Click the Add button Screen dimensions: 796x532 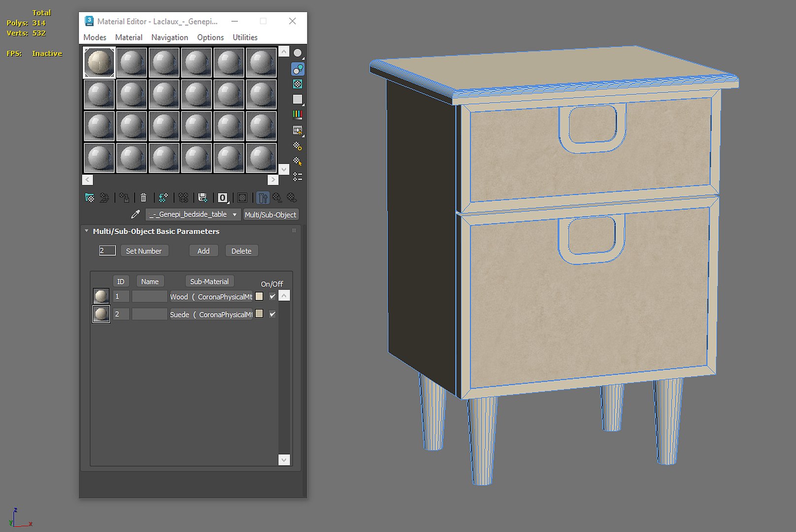203,251
